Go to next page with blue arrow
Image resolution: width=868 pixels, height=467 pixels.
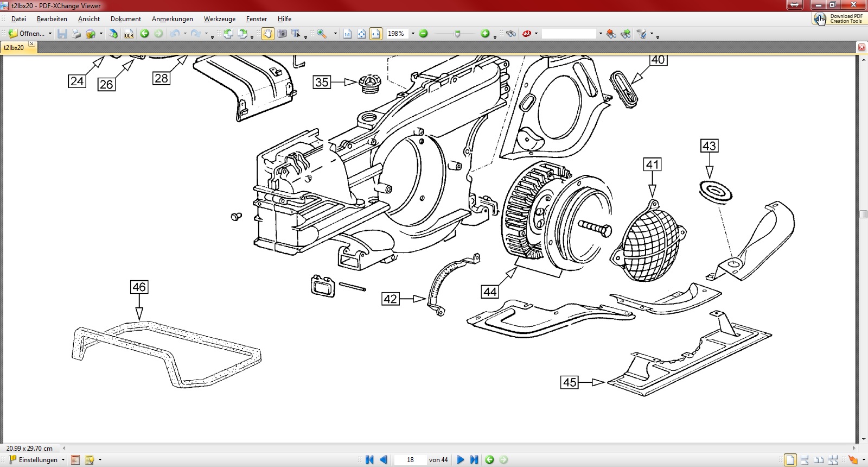point(460,460)
